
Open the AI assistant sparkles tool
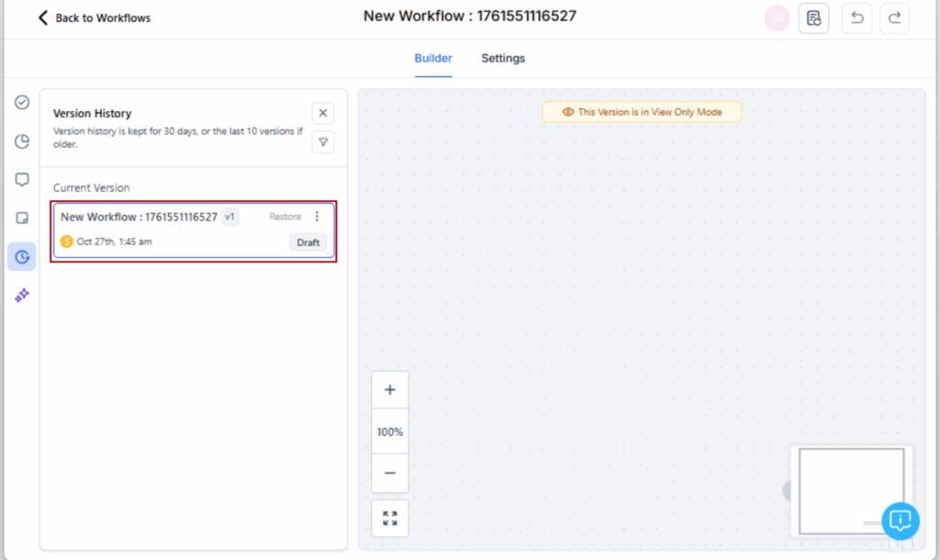[21, 296]
